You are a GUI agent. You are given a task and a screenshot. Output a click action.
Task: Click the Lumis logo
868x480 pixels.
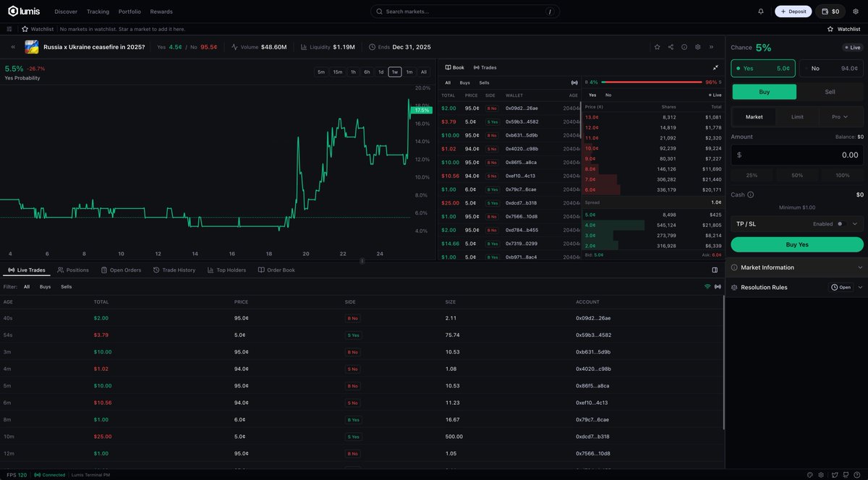click(x=24, y=12)
